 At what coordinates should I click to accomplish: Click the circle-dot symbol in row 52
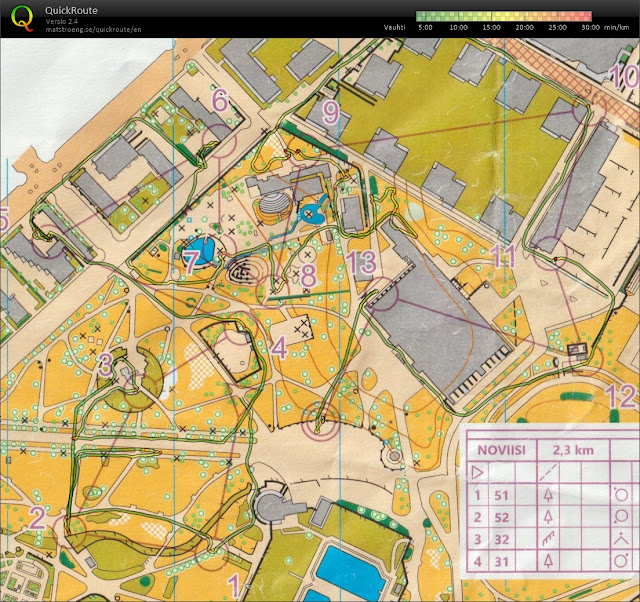point(621,517)
